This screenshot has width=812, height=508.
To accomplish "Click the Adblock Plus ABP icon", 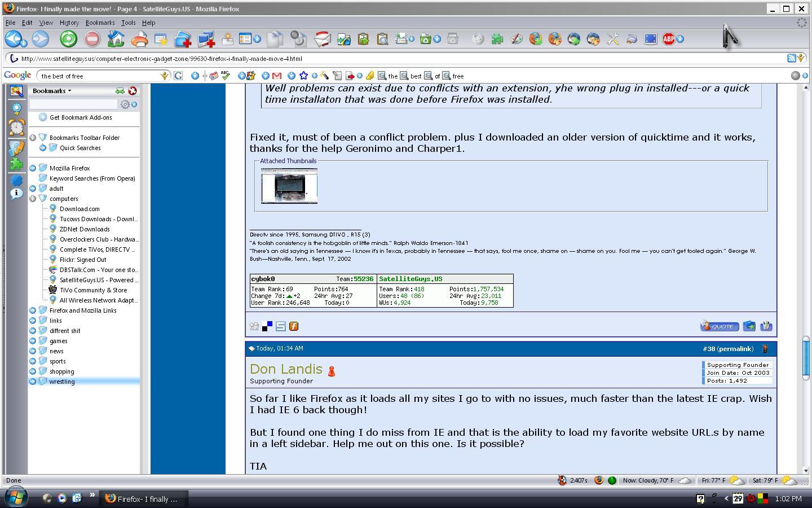I will tap(669, 39).
